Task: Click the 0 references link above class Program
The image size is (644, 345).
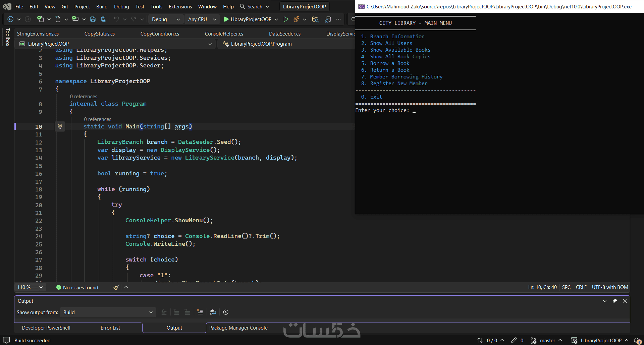Action: [84, 97]
